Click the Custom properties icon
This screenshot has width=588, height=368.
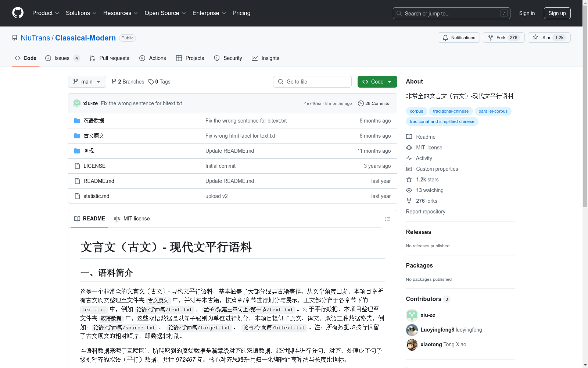[x=409, y=169]
